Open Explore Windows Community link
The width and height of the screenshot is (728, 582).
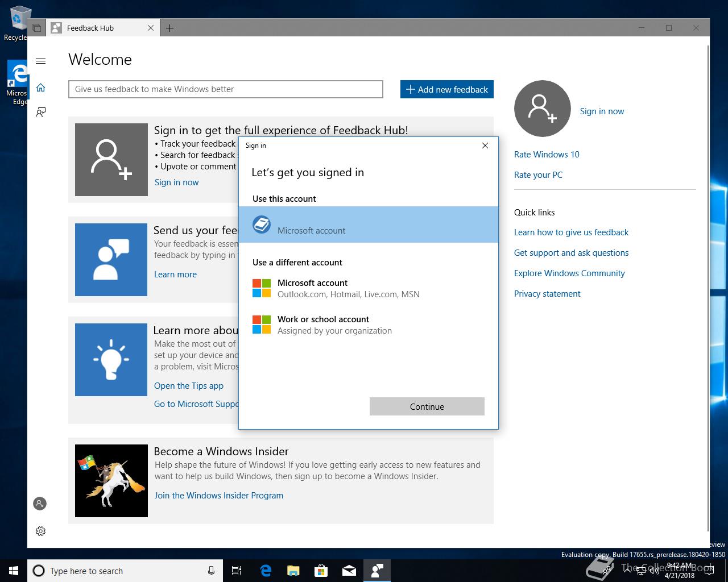click(x=569, y=273)
